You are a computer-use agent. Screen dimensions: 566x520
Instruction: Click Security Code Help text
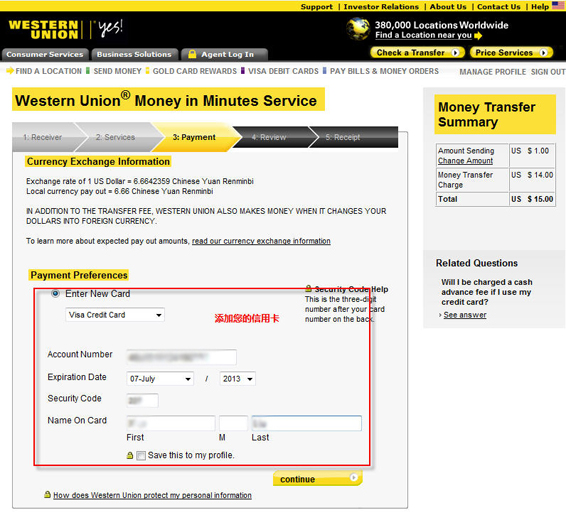351,289
